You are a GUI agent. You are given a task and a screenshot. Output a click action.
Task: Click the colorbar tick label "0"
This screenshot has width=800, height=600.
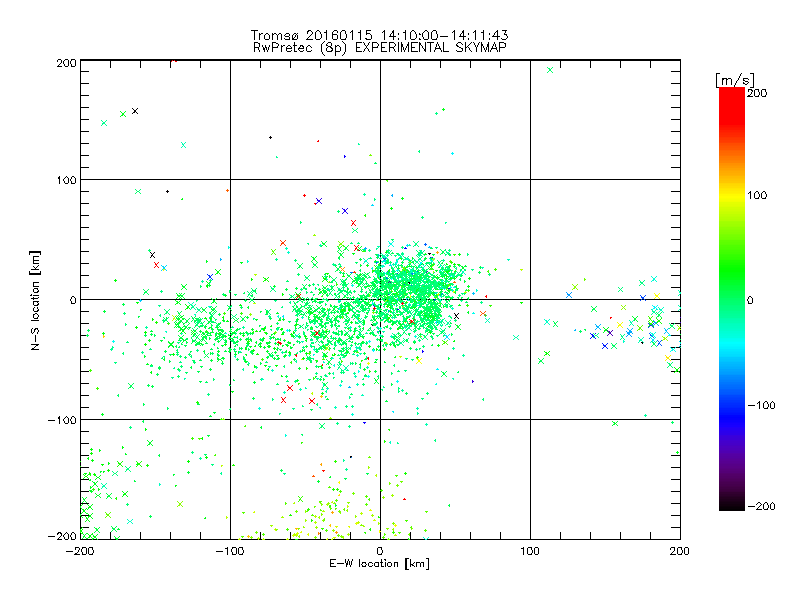[750, 301]
